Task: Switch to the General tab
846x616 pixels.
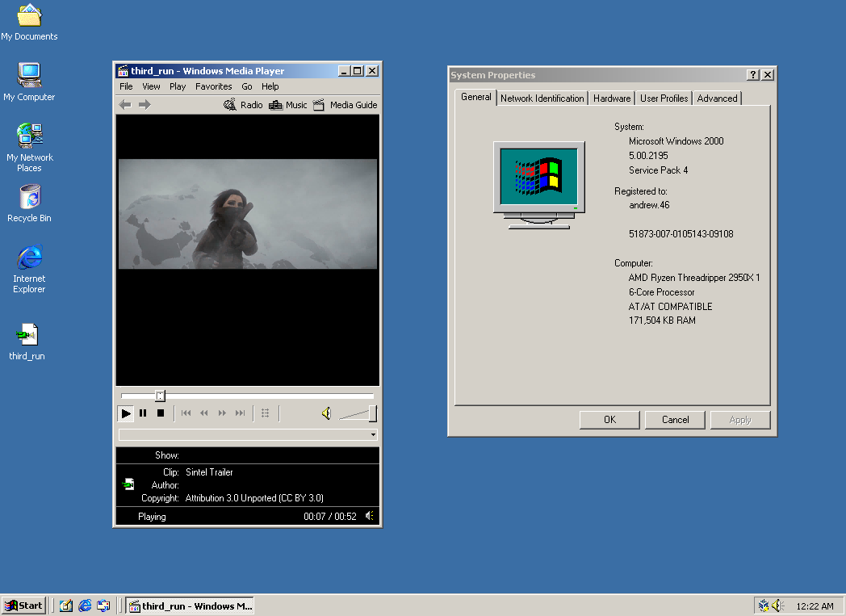Action: click(x=476, y=97)
